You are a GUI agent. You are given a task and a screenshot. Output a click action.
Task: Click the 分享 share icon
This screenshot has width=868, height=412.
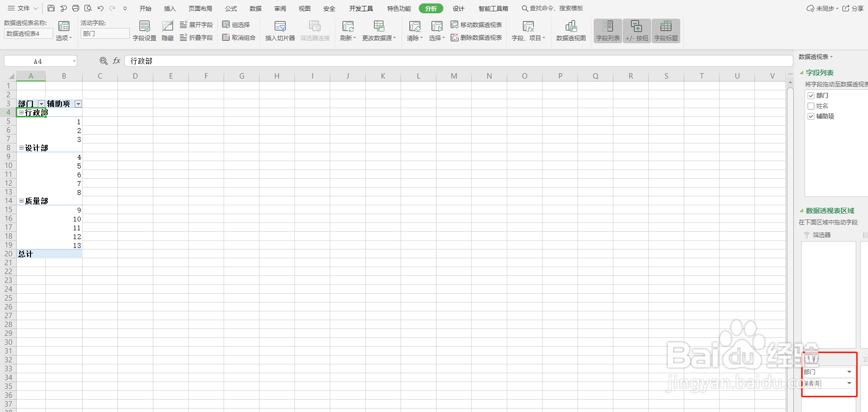[x=853, y=8]
